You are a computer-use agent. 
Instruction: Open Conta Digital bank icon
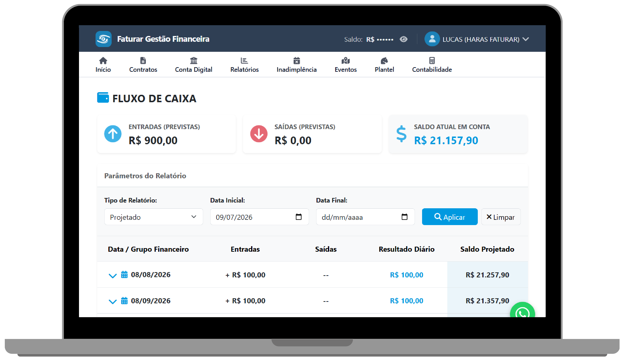[x=194, y=61]
